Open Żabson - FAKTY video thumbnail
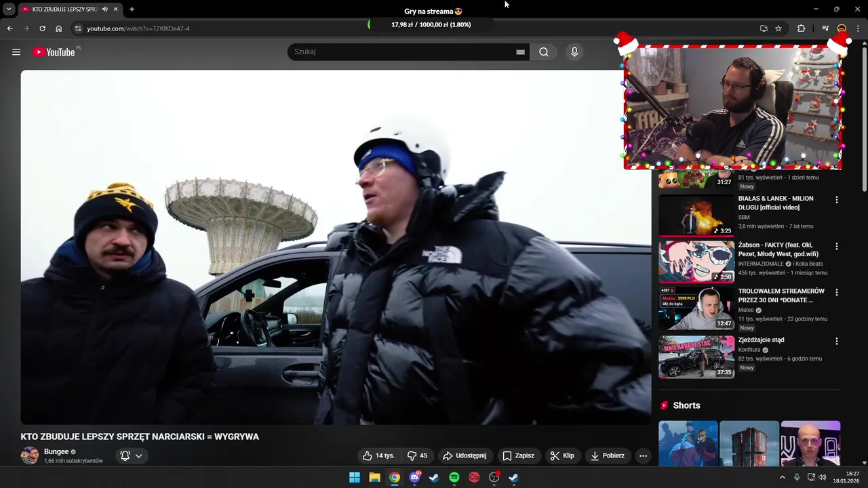The width and height of the screenshot is (868, 488). [696, 262]
